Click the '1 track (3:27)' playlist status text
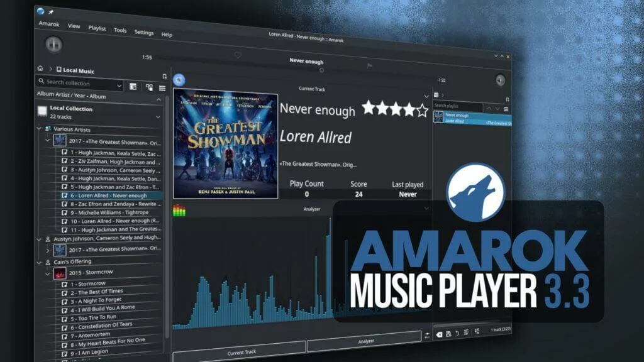 coord(500,329)
